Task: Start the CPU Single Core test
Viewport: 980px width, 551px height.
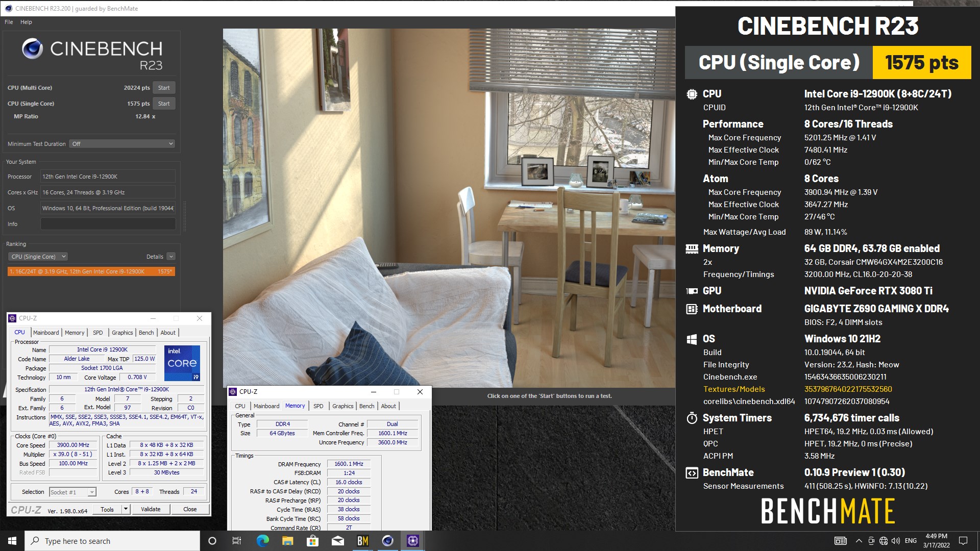Action: [164, 104]
